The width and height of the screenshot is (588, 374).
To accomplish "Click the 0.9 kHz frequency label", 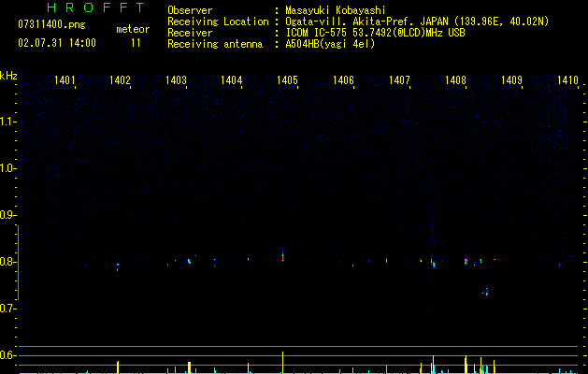I will tap(7, 215).
